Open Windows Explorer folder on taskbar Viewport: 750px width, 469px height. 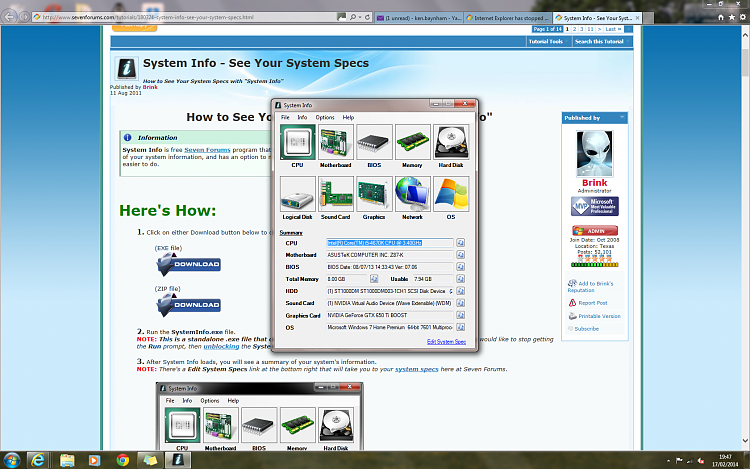67,460
